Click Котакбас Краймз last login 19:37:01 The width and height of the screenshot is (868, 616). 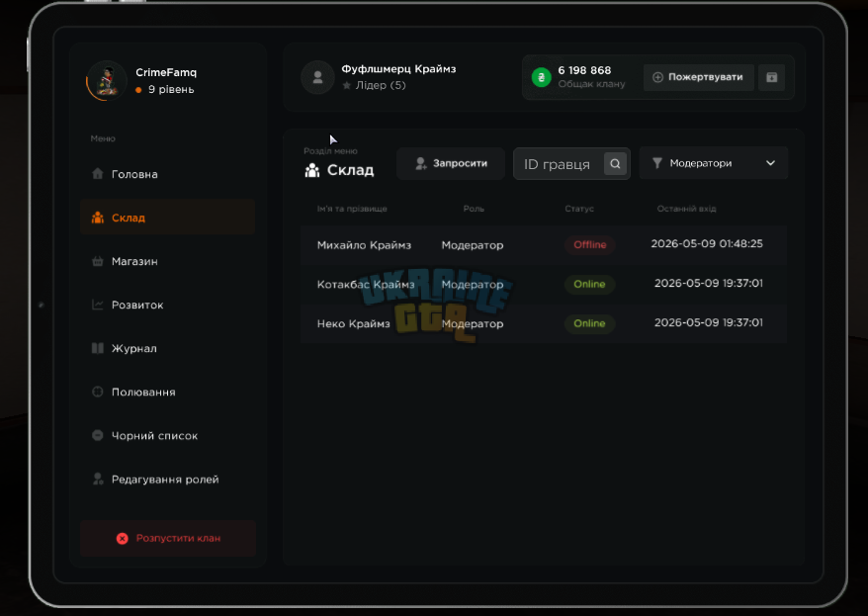click(x=709, y=283)
